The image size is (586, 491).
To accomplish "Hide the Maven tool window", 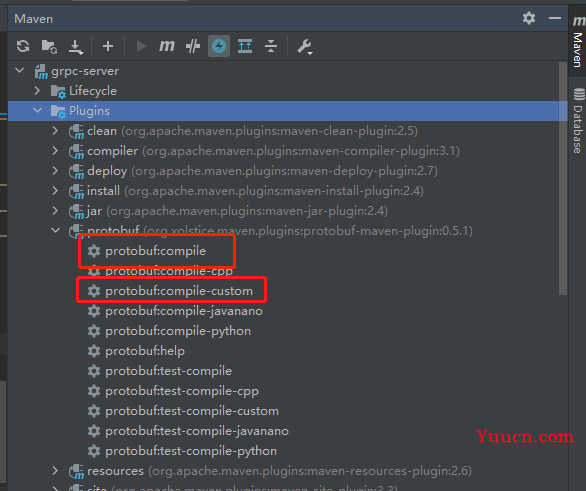I will click(555, 18).
